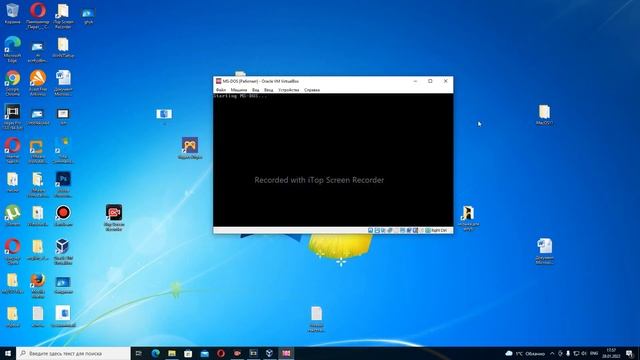Image resolution: width=640 pixels, height=360 pixels.
Task: Open Microsoft Store from the taskbar
Action: 188,353
